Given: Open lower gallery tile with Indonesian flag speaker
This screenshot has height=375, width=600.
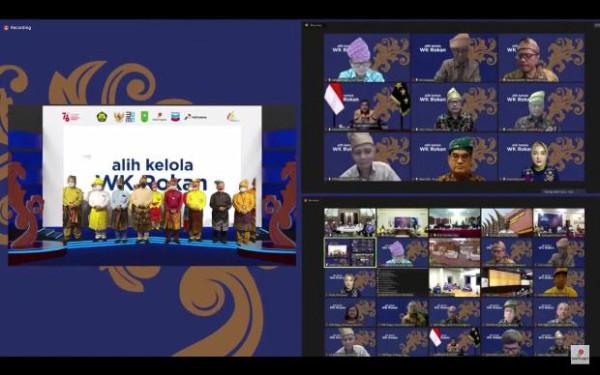Looking at the screenshot, I should pos(454,342).
